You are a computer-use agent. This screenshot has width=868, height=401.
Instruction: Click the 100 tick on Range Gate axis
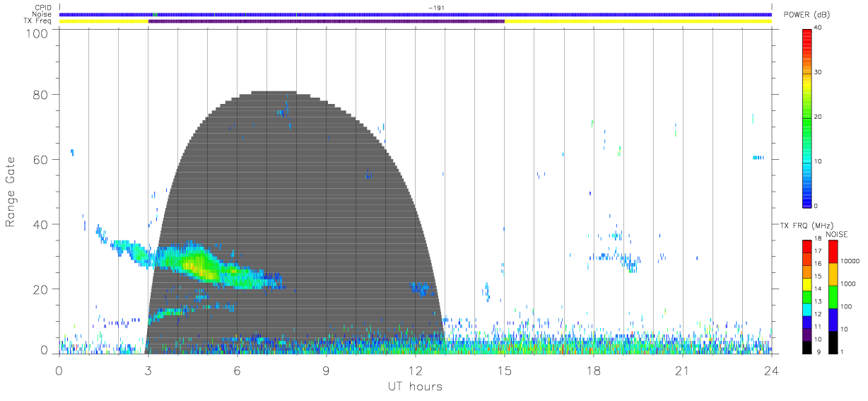click(x=36, y=33)
